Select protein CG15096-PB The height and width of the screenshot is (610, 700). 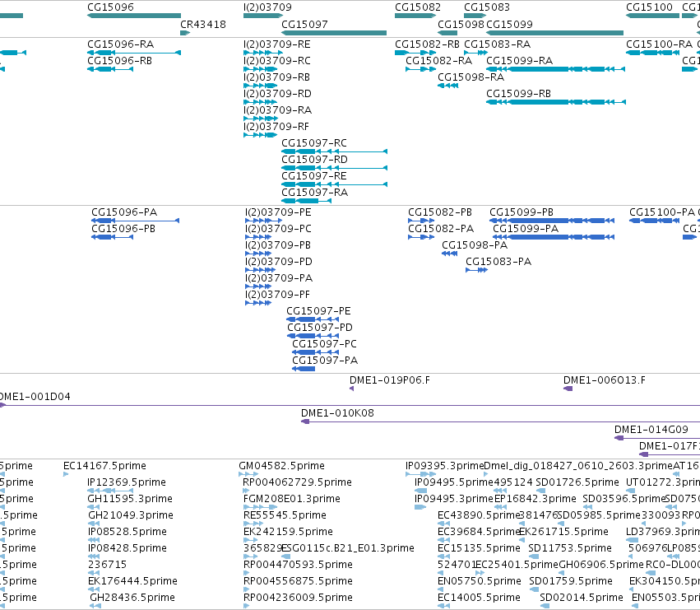[123, 229]
